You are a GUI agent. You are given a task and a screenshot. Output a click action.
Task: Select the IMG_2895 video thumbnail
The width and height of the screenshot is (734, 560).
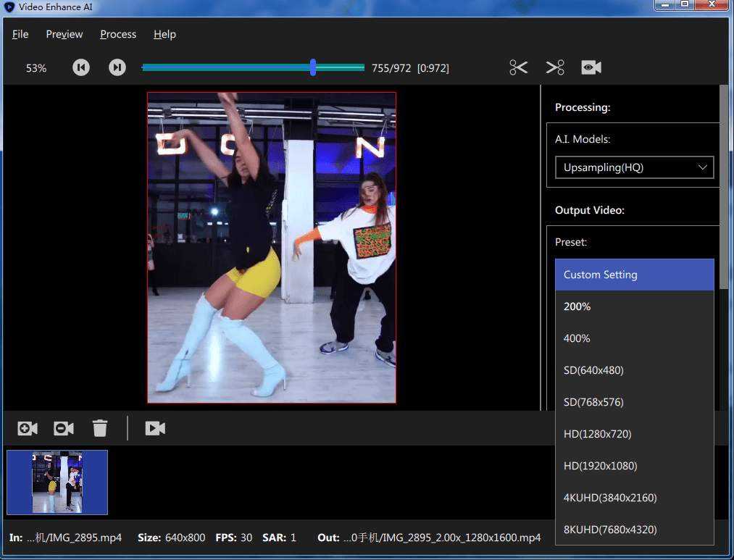click(57, 482)
